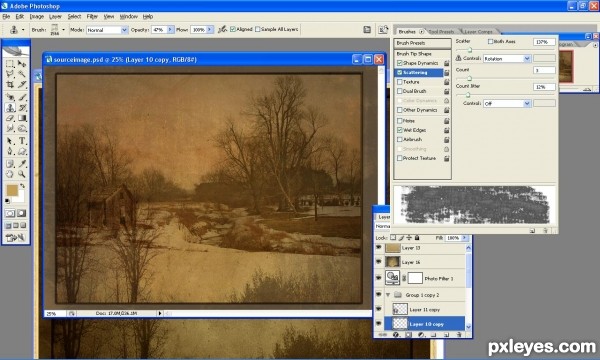Reset default foreground and background colors

(7, 201)
